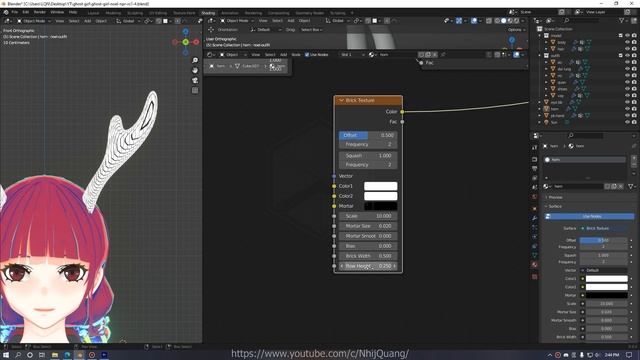Click the green Y axis on navigation gizmo

pos(186,42)
